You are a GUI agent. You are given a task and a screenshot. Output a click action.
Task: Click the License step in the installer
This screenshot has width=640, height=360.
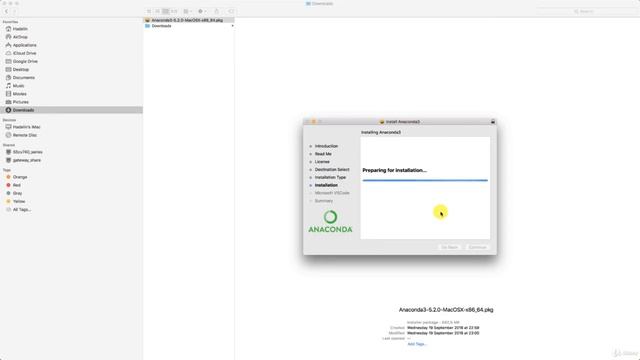pos(322,162)
